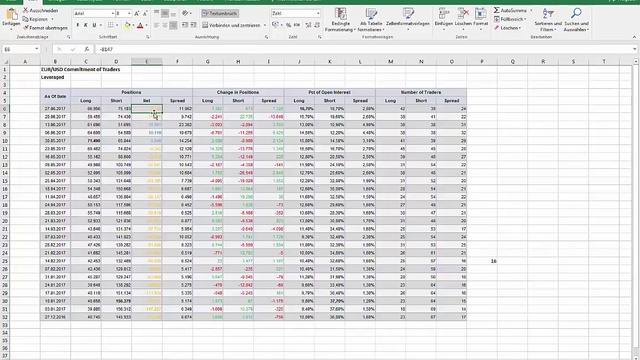This screenshot has width=640, height=360.
Task: Click Format in the Zellen group
Action: point(480,19)
